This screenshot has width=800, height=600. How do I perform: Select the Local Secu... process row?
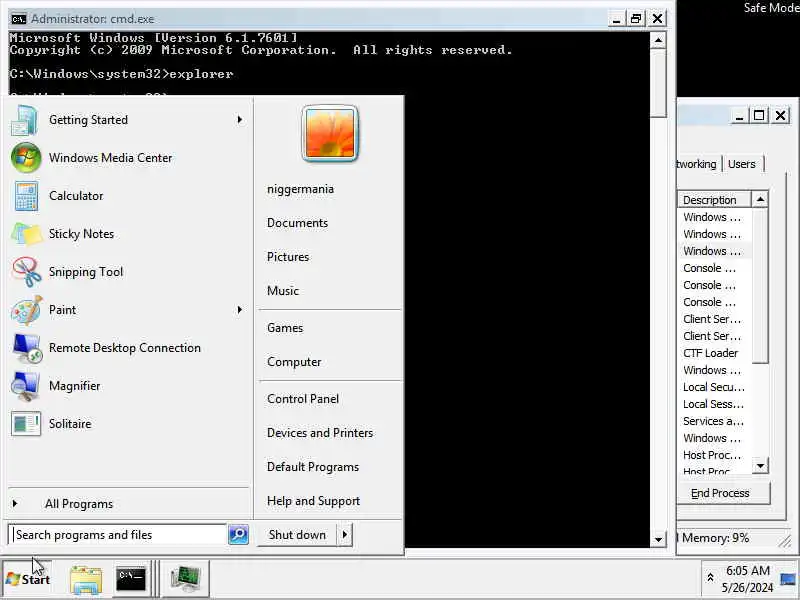[x=714, y=387]
